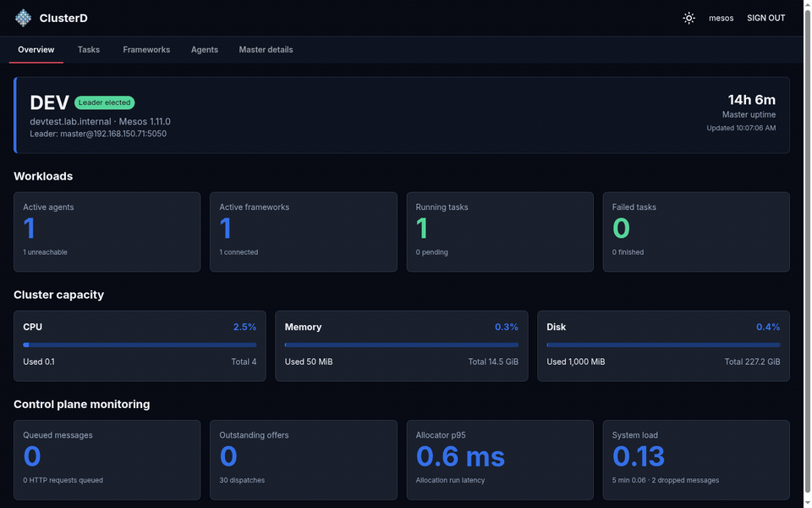Click the ClusterD logo icon
This screenshot has width=812, height=508.
[23, 18]
